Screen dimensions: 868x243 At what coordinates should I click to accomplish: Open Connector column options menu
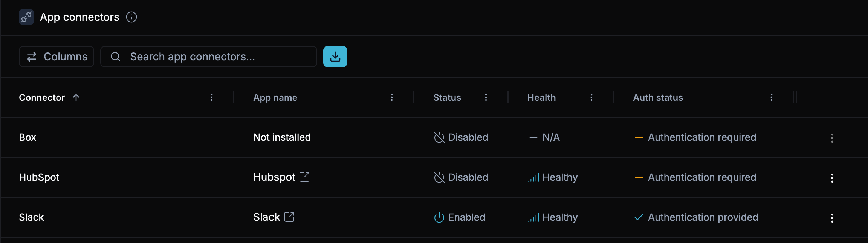(x=212, y=97)
